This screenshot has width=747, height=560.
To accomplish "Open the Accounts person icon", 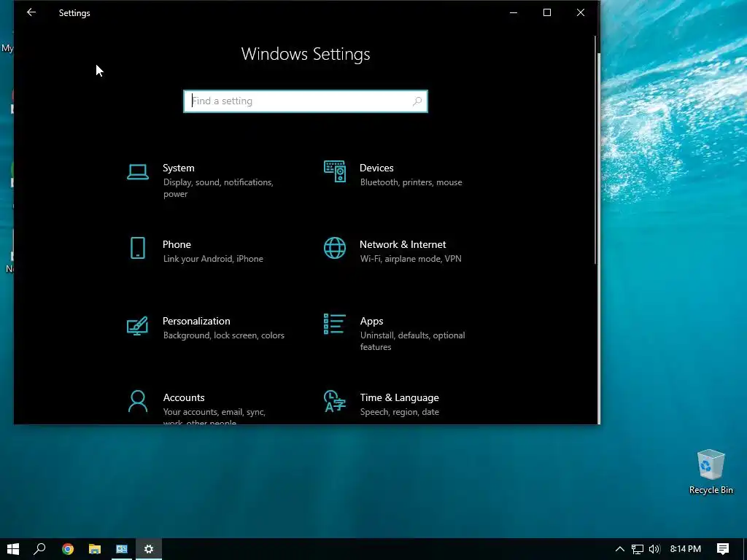I will (138, 402).
